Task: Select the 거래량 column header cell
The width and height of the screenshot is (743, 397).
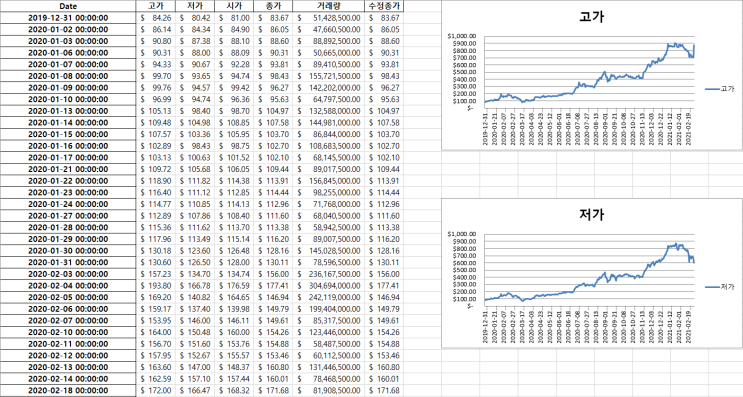Action: 328,6
